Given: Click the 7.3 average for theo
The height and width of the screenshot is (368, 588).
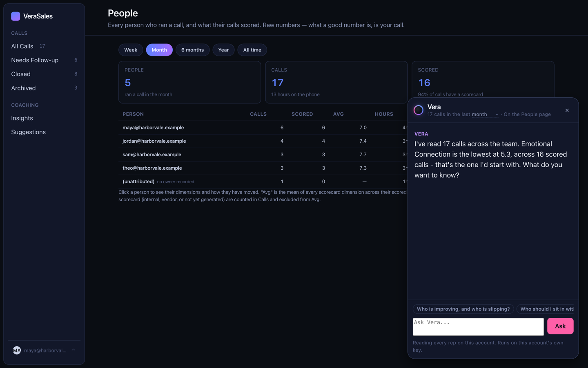Looking at the screenshot, I should click(363, 168).
